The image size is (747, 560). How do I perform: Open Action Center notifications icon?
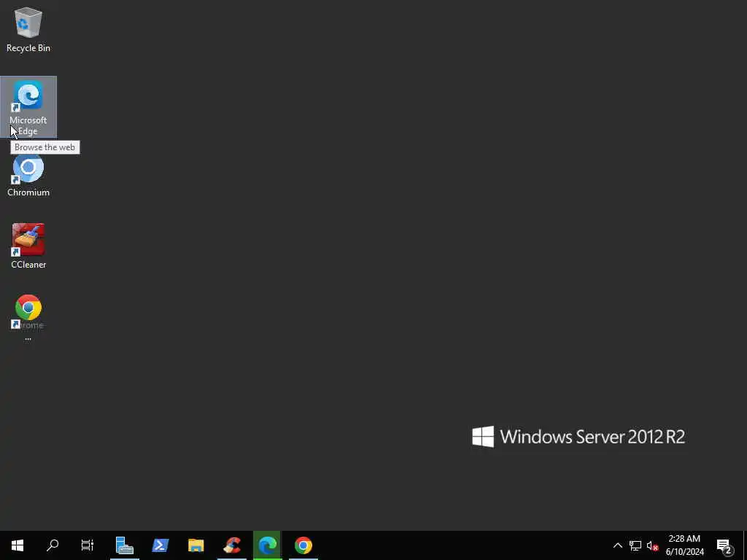click(724, 546)
